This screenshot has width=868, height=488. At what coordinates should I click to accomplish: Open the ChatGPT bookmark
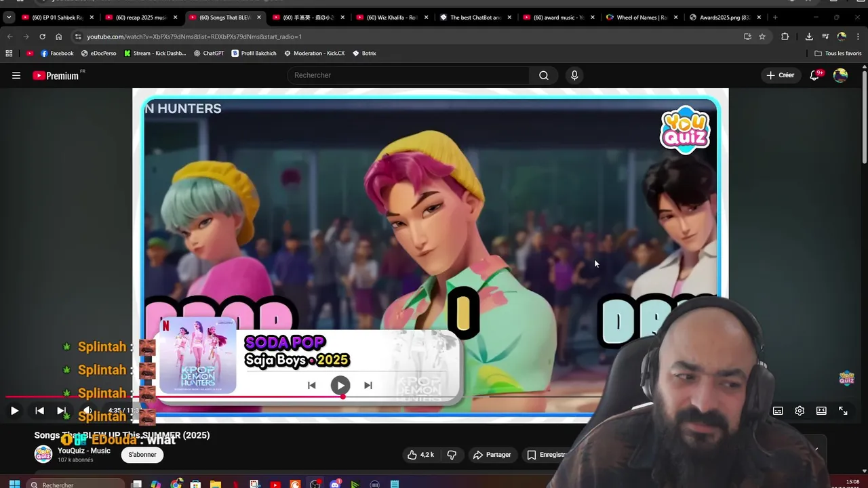(209, 53)
